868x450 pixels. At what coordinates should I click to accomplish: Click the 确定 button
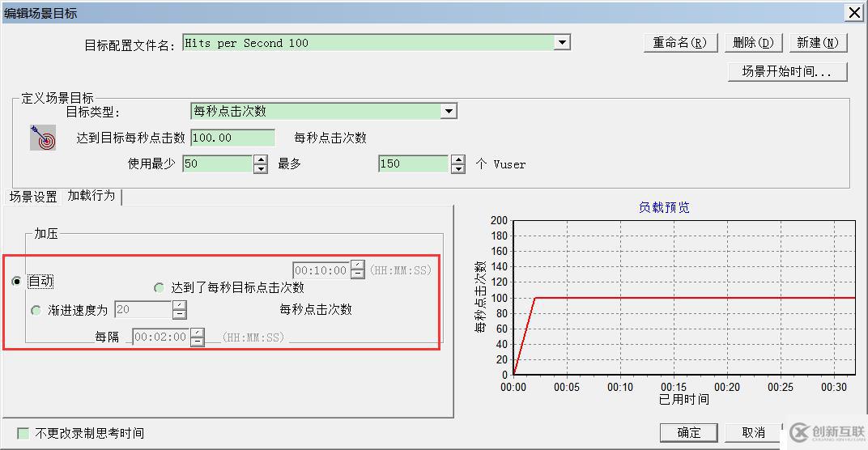688,432
